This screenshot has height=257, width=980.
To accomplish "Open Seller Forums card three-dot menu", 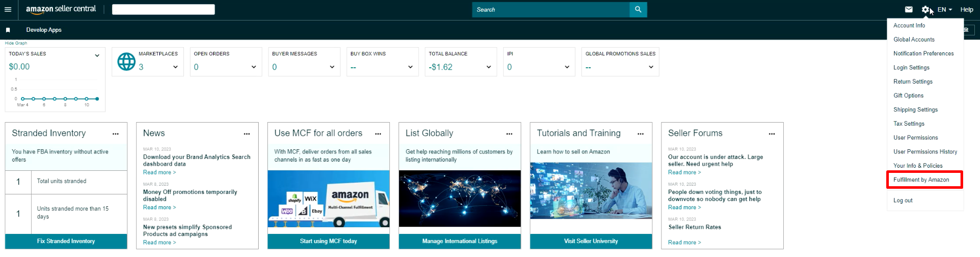I will coord(772,134).
